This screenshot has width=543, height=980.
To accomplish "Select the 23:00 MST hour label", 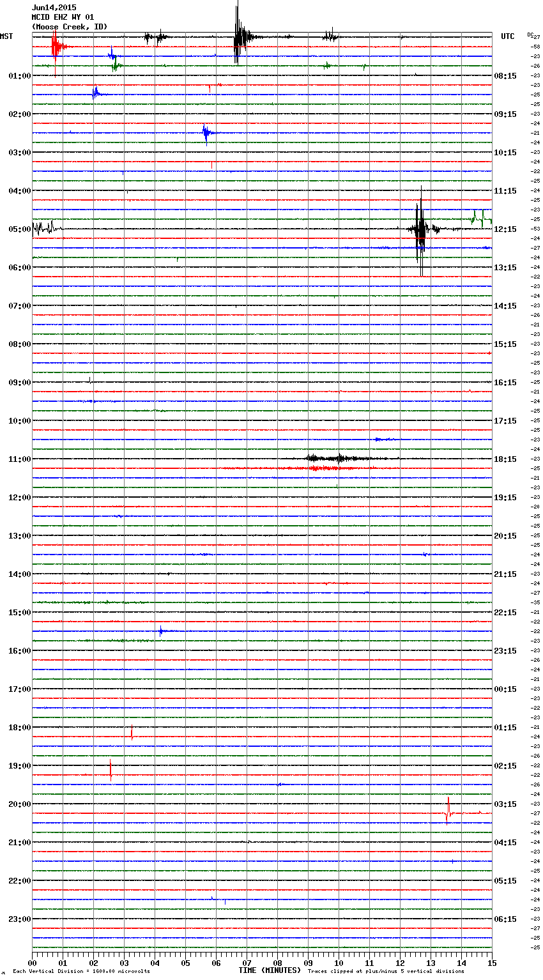I will pos(20,919).
